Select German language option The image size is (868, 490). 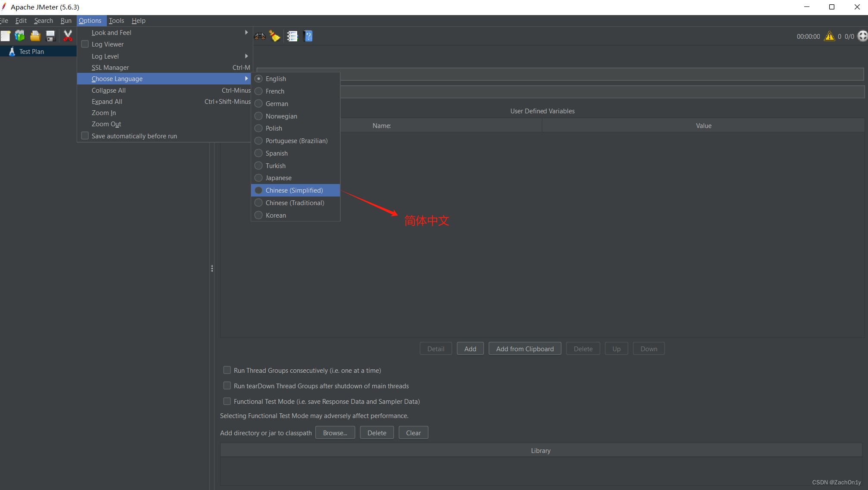(x=296, y=103)
